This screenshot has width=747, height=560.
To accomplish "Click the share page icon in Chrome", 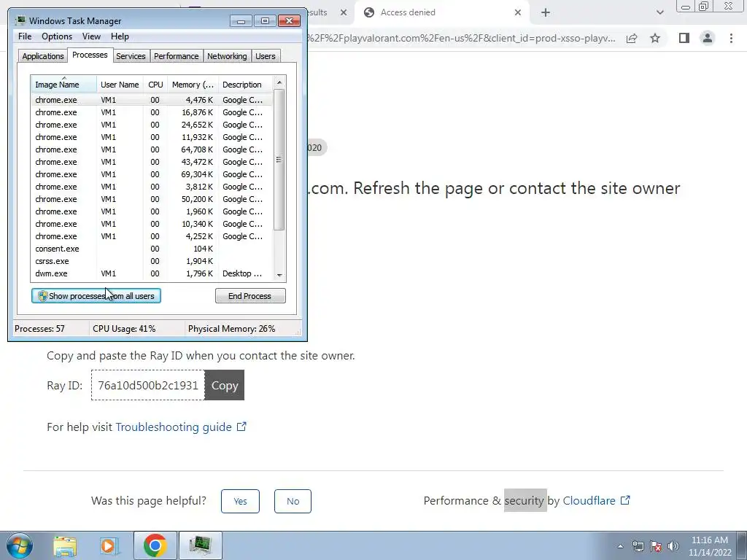I will (x=632, y=38).
